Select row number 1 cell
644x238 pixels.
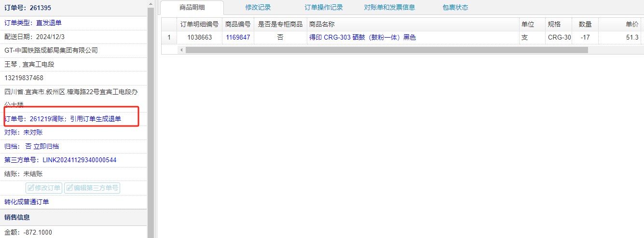[169, 37]
